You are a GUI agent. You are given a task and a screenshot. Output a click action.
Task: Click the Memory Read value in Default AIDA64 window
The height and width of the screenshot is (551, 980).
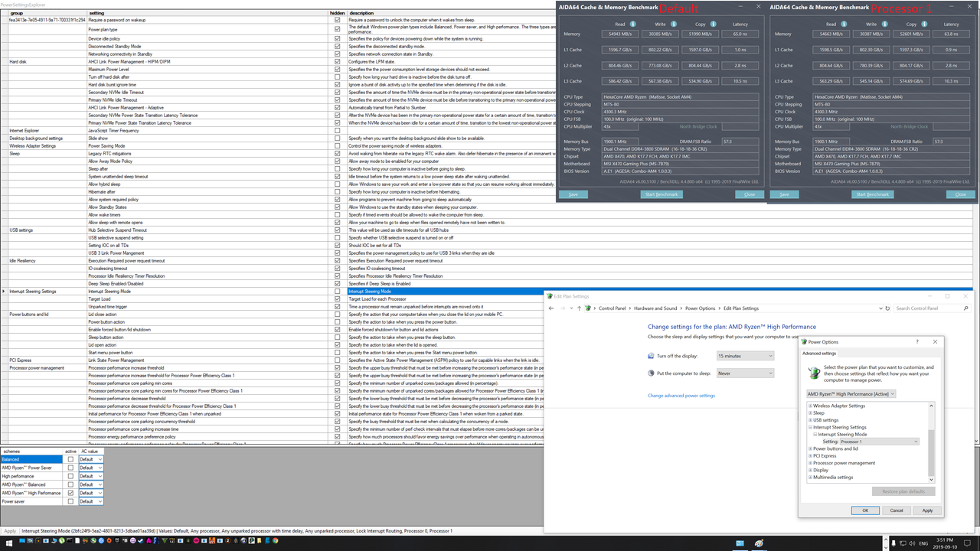pos(620,34)
